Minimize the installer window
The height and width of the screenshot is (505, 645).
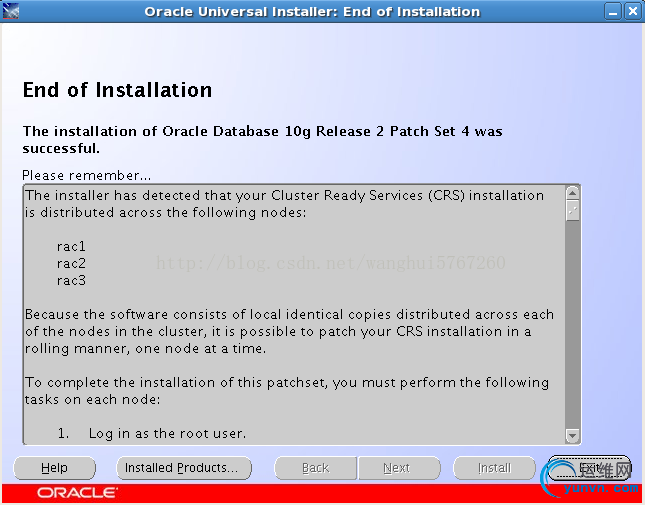click(x=613, y=11)
